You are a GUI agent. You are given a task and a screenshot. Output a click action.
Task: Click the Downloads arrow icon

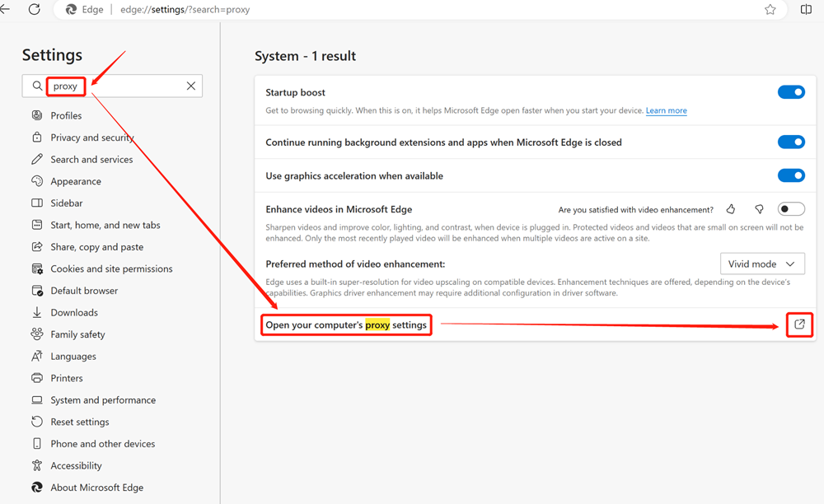(x=37, y=312)
